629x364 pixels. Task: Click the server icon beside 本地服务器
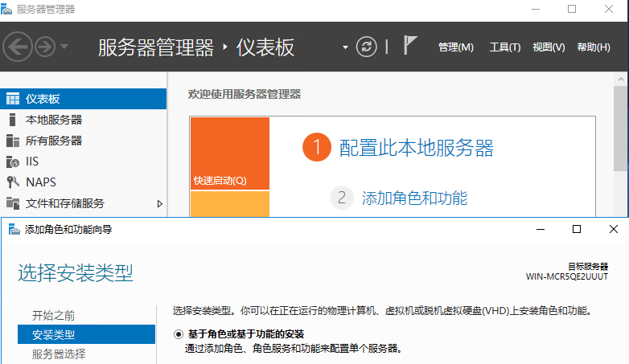pos(12,120)
